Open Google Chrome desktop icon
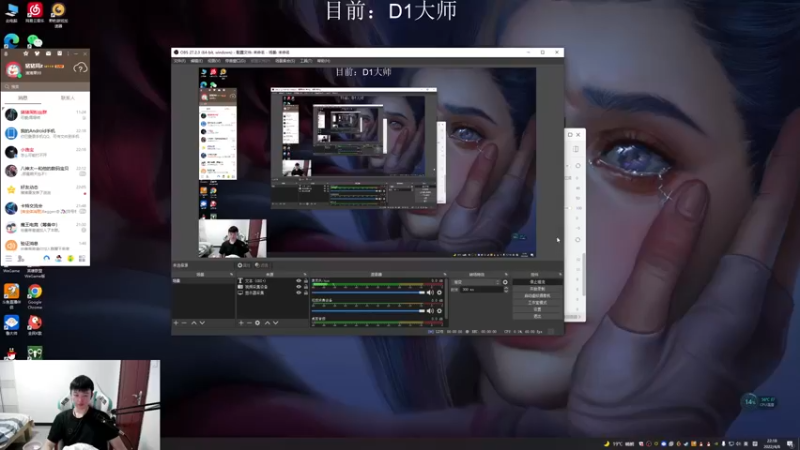800x450 pixels. point(35,296)
